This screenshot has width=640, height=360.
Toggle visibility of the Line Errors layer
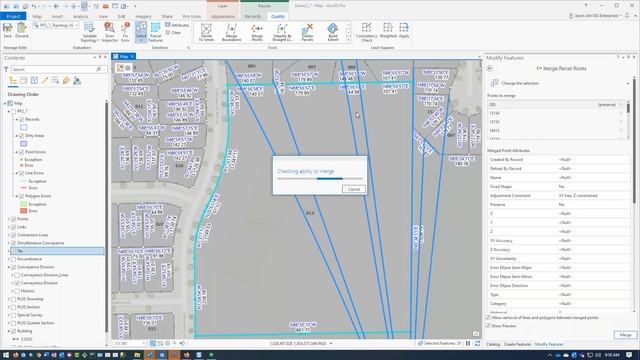(x=22, y=173)
